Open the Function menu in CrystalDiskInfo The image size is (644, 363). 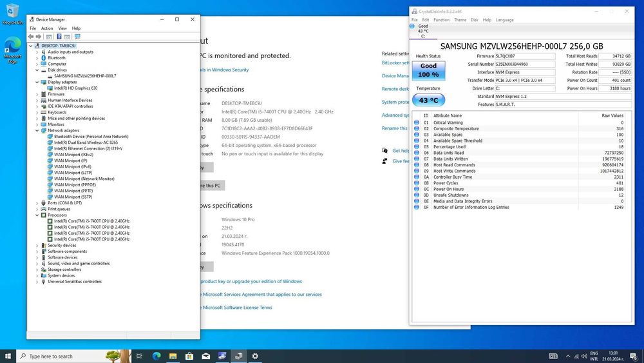[442, 20]
